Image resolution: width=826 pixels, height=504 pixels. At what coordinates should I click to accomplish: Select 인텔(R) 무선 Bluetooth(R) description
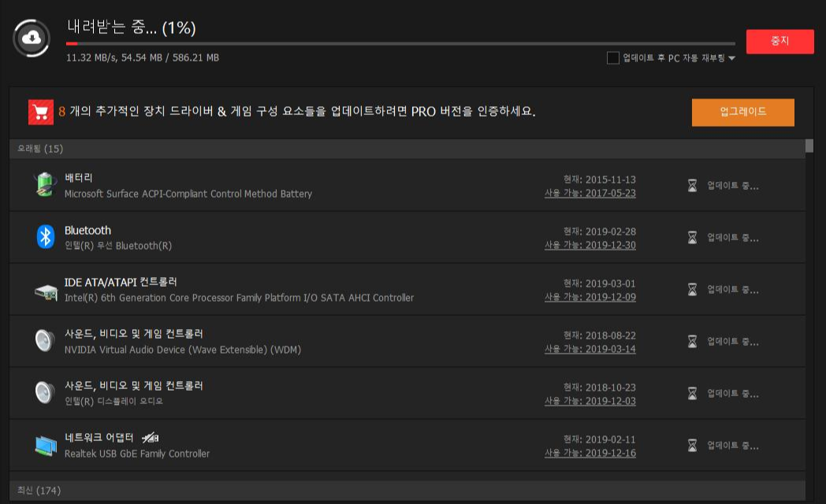point(118,246)
